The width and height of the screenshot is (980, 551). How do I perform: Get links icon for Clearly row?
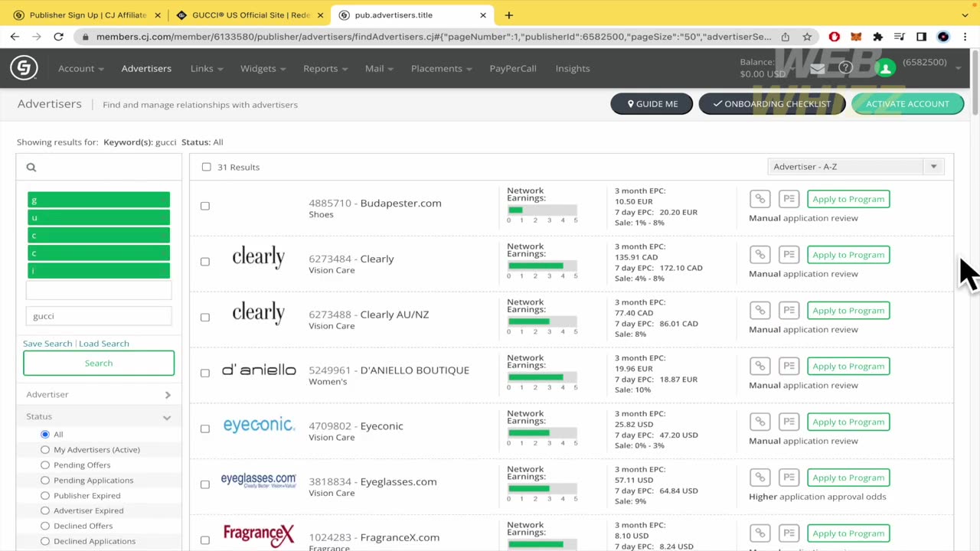click(x=759, y=255)
